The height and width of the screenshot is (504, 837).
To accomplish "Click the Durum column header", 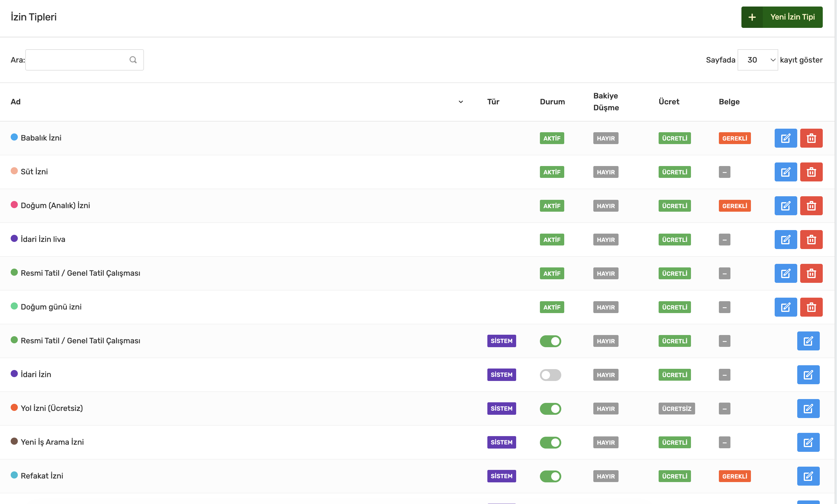I will point(552,102).
